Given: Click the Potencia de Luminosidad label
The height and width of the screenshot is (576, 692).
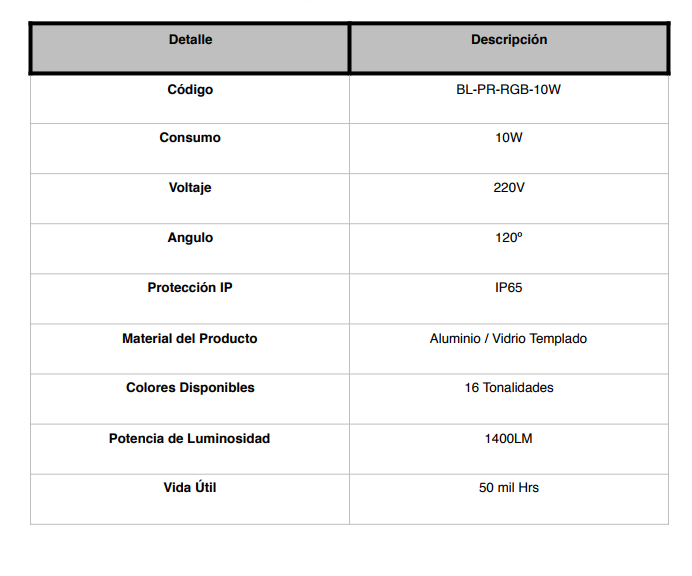Looking at the screenshot, I should pos(189,439).
